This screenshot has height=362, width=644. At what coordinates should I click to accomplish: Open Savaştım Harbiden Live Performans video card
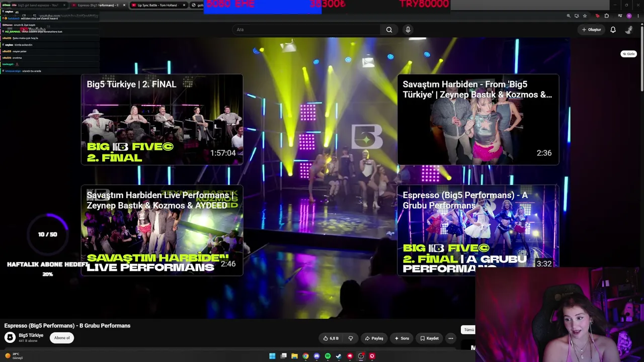162,230
